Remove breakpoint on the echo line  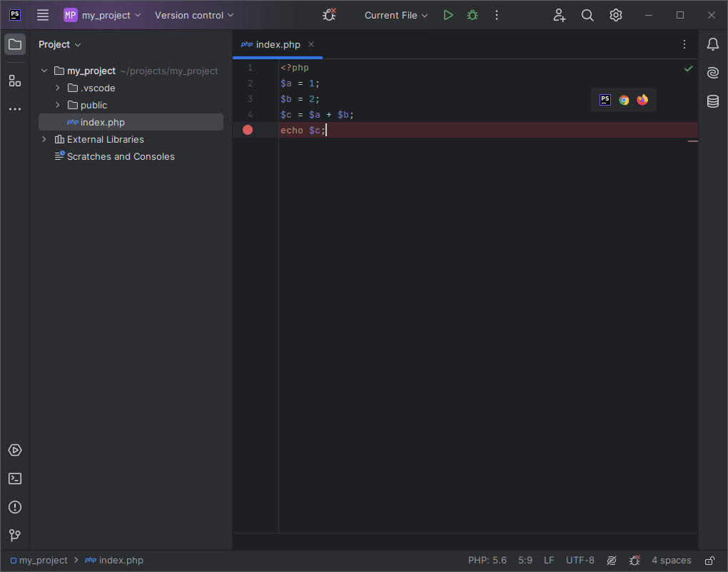248,130
